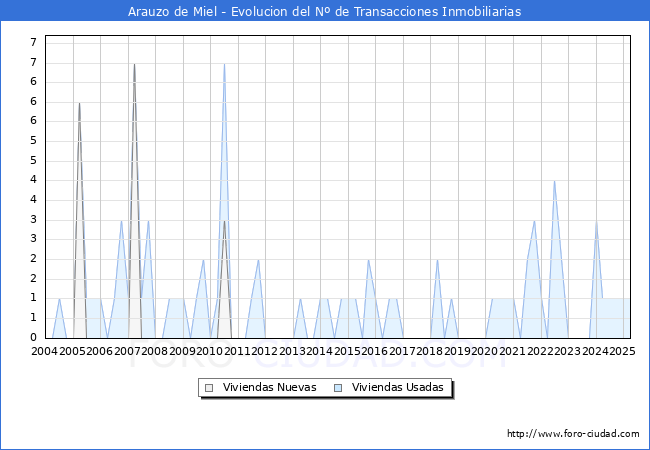Click the 2018 used housing peak at two
The height and width of the screenshot is (450, 650).
437,260
